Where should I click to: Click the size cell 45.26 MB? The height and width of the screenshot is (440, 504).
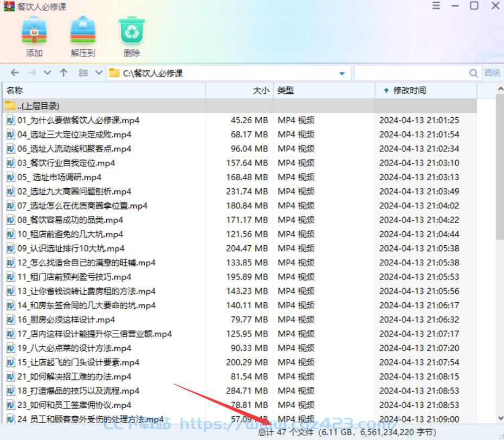[249, 120]
